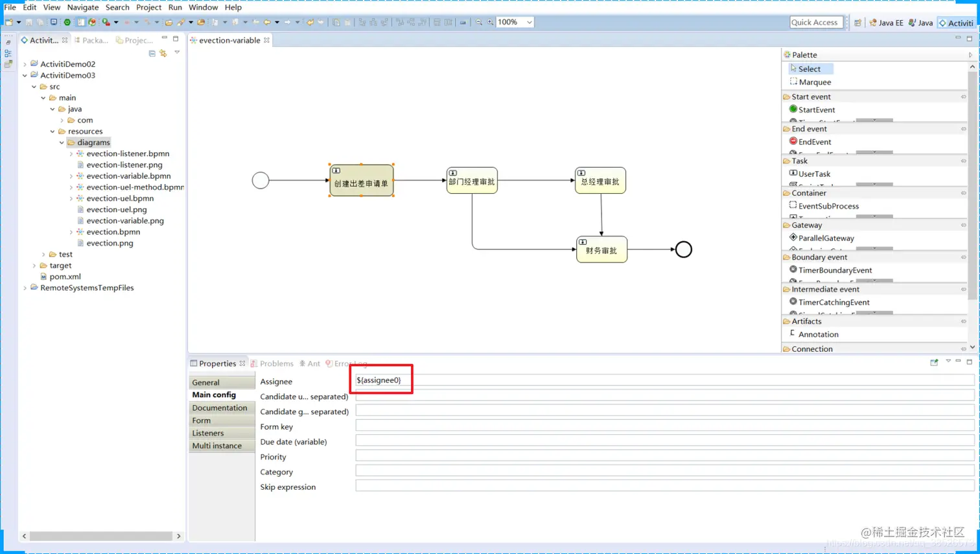The height and width of the screenshot is (554, 980).
Task: Expand the test folder
Action: 44,255
